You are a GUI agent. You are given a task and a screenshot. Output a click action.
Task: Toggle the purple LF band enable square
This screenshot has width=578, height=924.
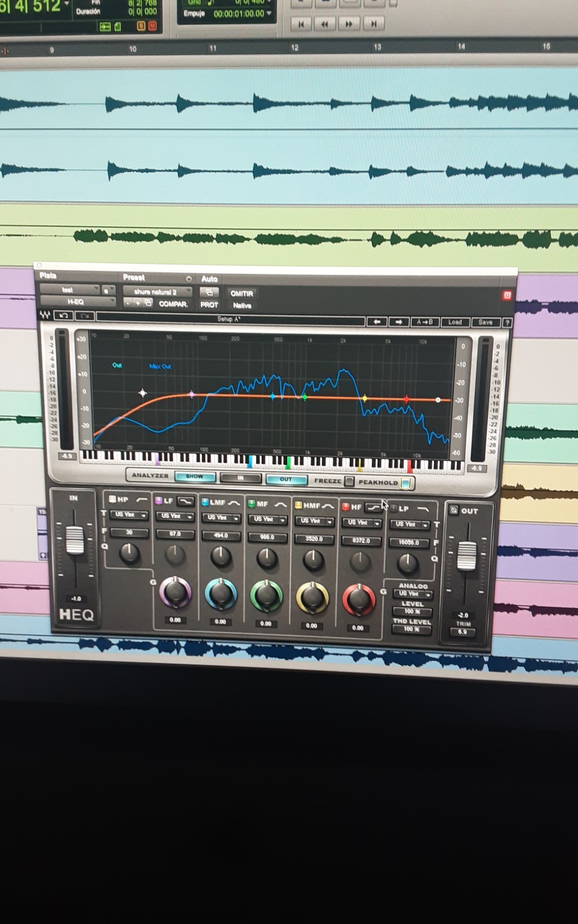pyautogui.click(x=158, y=500)
